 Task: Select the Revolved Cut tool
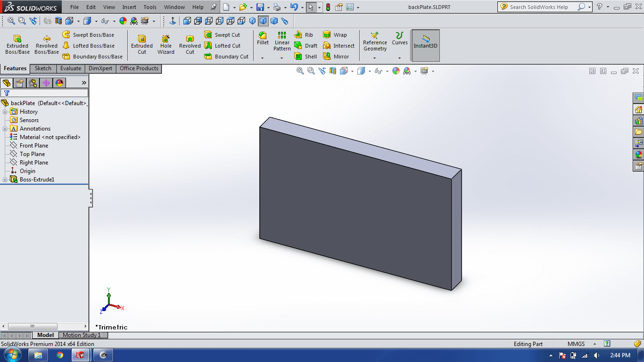(190, 45)
